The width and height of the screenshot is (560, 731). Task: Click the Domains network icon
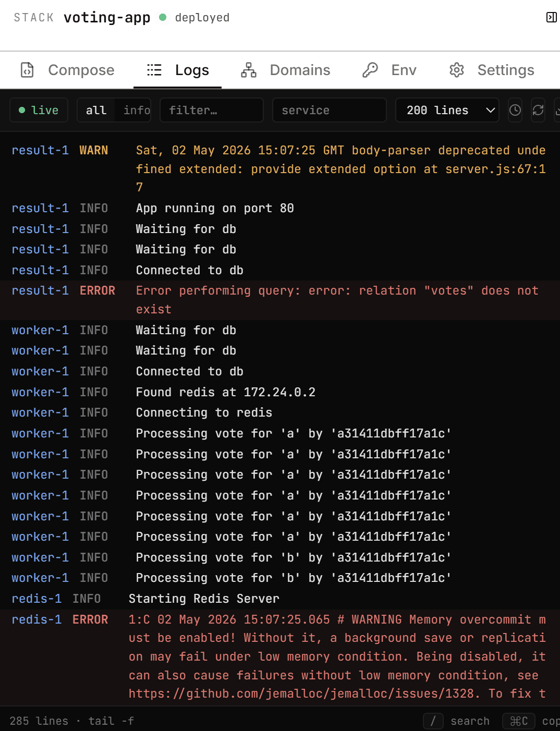click(249, 70)
